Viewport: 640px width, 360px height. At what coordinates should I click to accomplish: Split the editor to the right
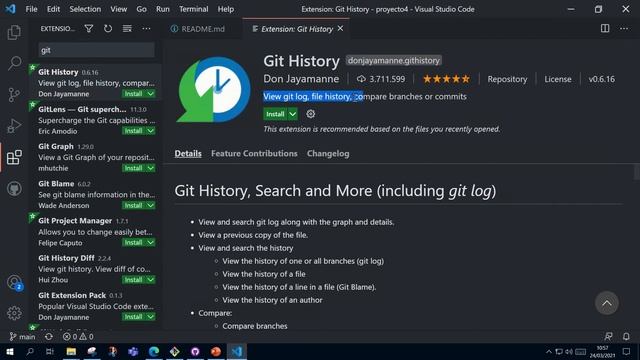click(605, 29)
